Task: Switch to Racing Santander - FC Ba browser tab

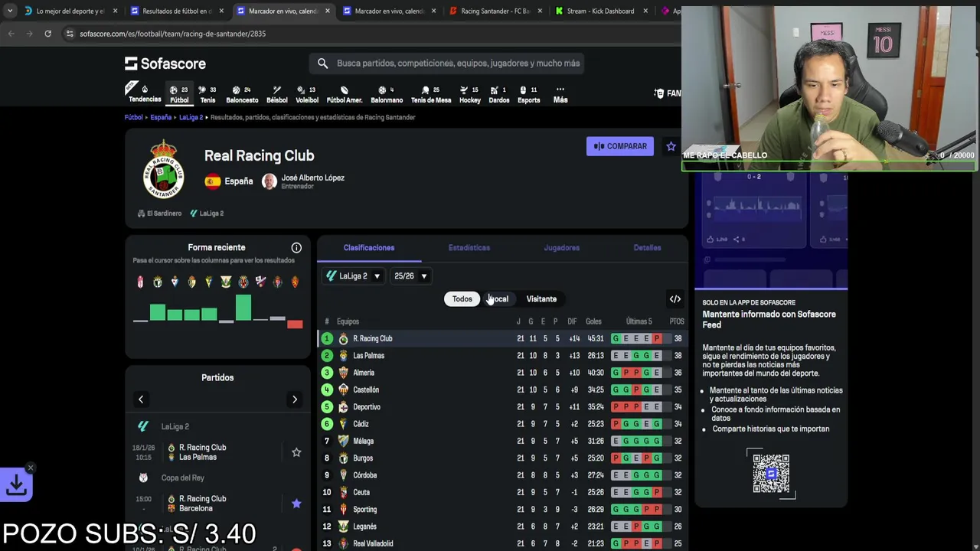Action: [495, 11]
